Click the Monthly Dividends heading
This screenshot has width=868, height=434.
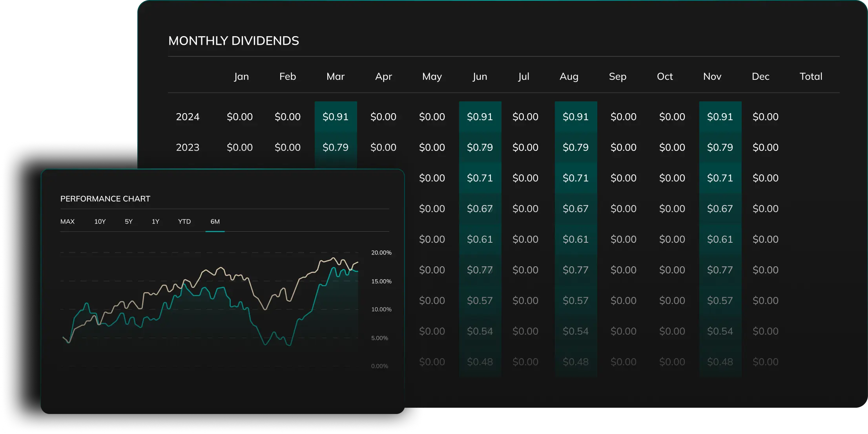click(x=233, y=41)
